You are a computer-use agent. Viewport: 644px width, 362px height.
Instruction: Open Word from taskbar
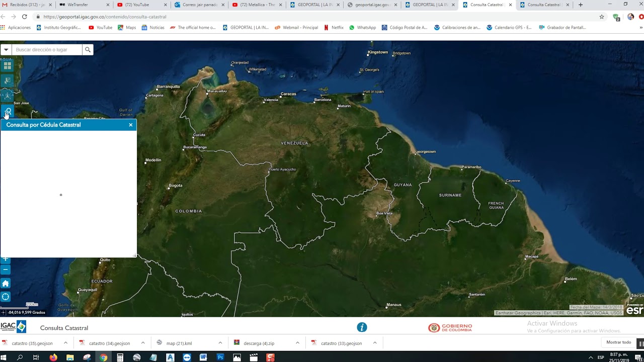coord(203,357)
